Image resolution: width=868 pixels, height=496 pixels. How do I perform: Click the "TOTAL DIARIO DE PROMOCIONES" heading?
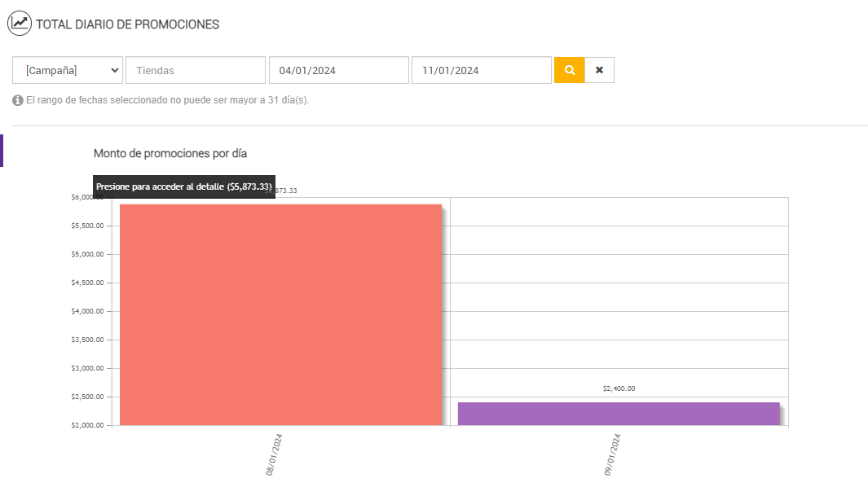(127, 24)
